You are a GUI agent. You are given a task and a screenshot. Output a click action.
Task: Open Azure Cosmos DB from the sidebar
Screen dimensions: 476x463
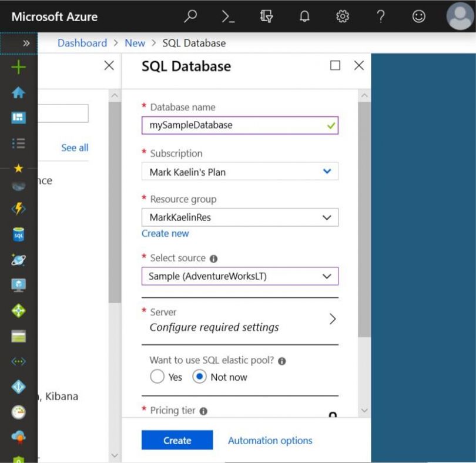pos(18,260)
